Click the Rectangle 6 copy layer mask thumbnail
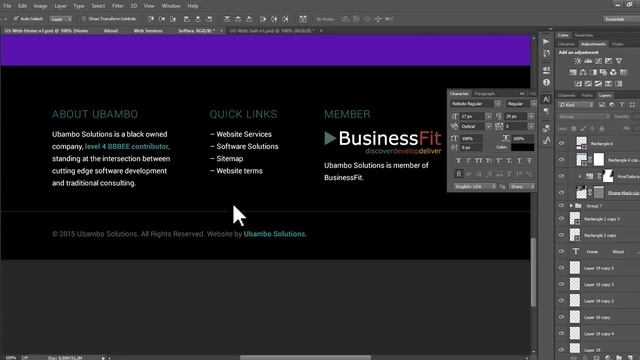This screenshot has width=640, height=360. pyautogui.click(x=598, y=160)
